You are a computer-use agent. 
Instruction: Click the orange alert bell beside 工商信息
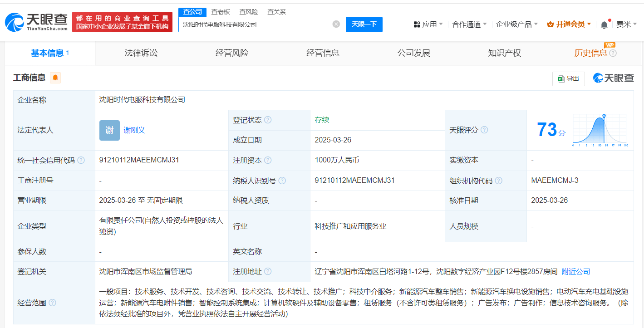(x=55, y=78)
